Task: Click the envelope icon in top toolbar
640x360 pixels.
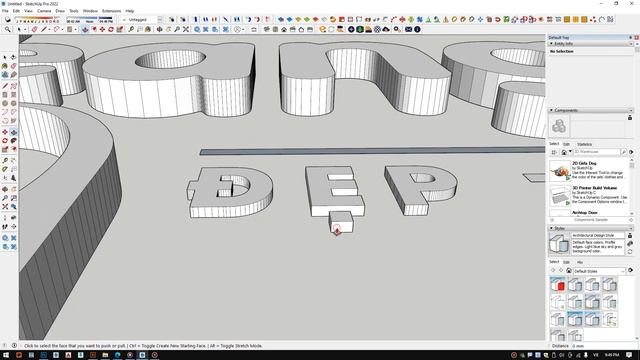Action: tap(409, 29)
